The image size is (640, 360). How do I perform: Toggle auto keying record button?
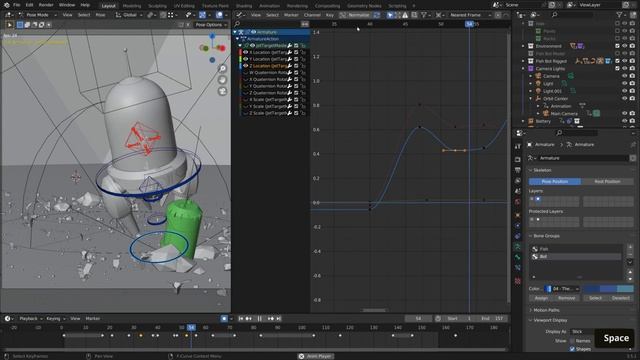[x=224, y=318]
